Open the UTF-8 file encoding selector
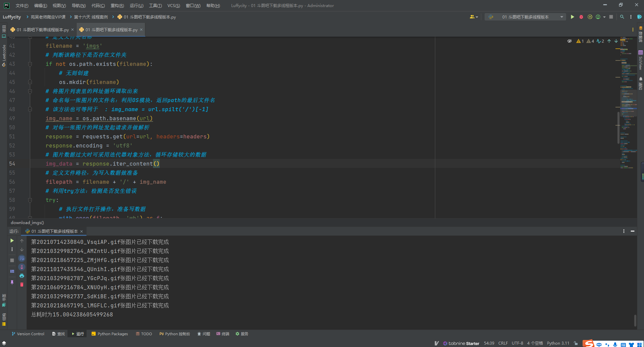This screenshot has width=644, height=347. (x=517, y=343)
